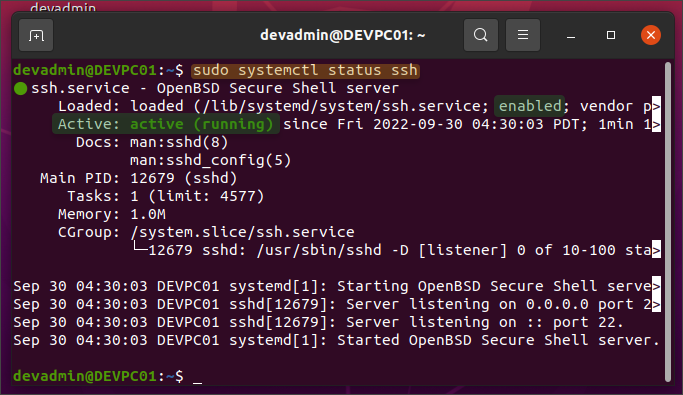Viewport: 683px width, 395px height.
Task: Click the truncation marker on the Active line
Action: point(656,125)
